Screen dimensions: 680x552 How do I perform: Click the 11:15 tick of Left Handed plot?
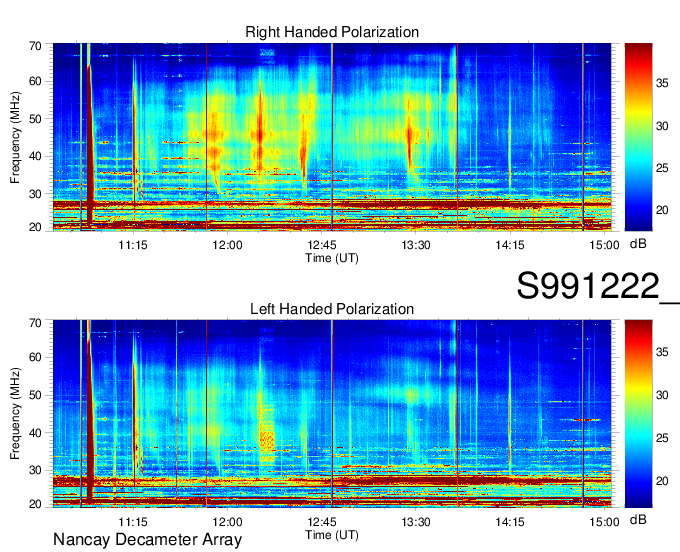coord(133,522)
